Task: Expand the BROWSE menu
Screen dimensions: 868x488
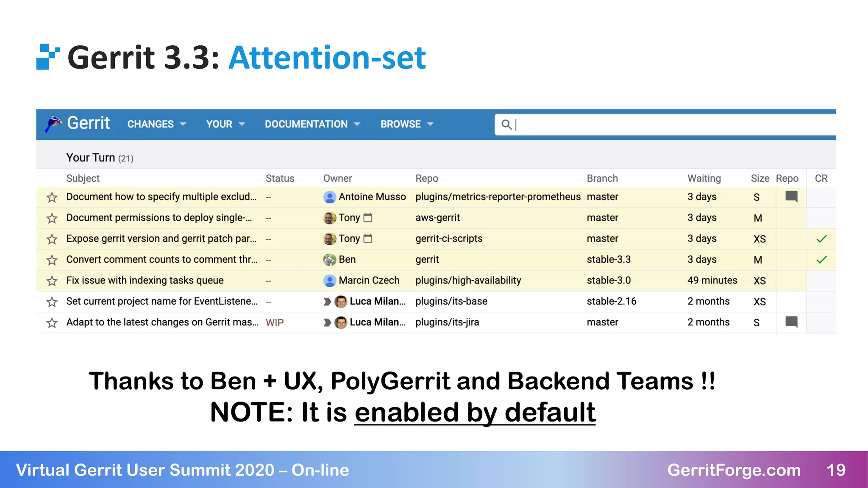Action: point(407,124)
